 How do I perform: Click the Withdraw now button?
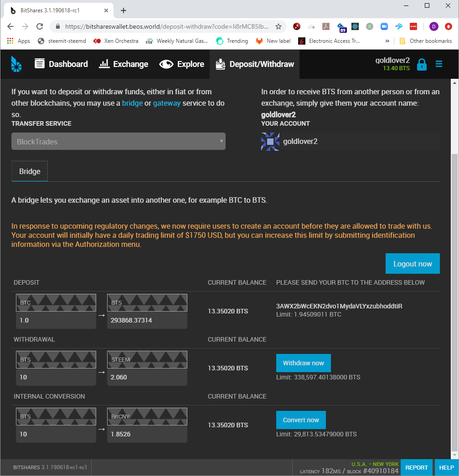coord(303,363)
